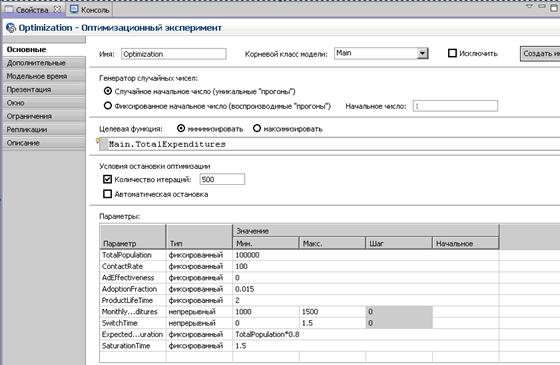Open the Ограничения section
The width and height of the screenshot is (560, 365).
(x=44, y=116)
